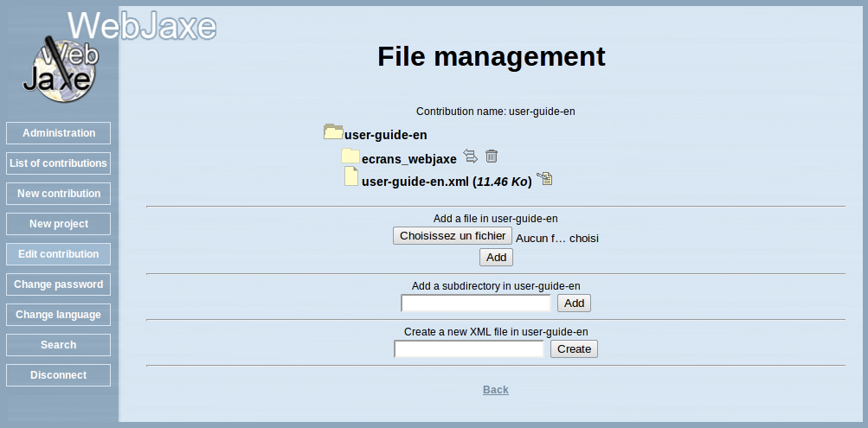Click the rename/move arrows icon beside ecrans_webjaxe
The height and width of the screenshot is (428, 868).
[x=470, y=157]
